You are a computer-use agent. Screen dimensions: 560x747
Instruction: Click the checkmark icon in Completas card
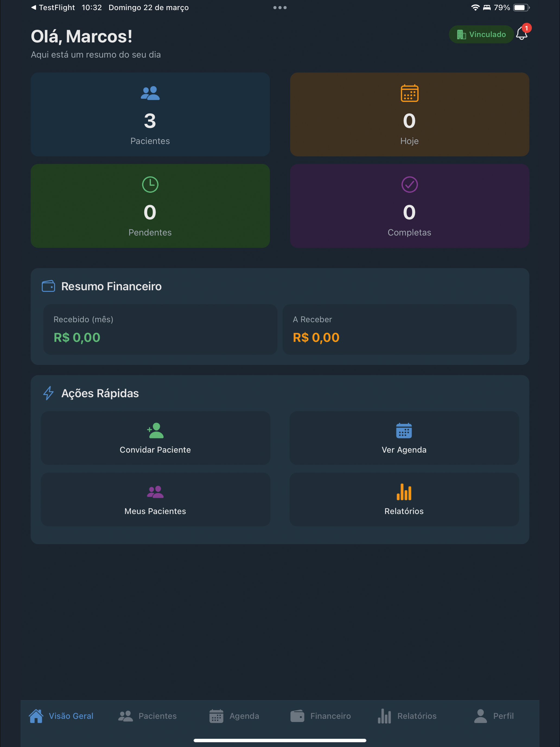[x=409, y=184]
